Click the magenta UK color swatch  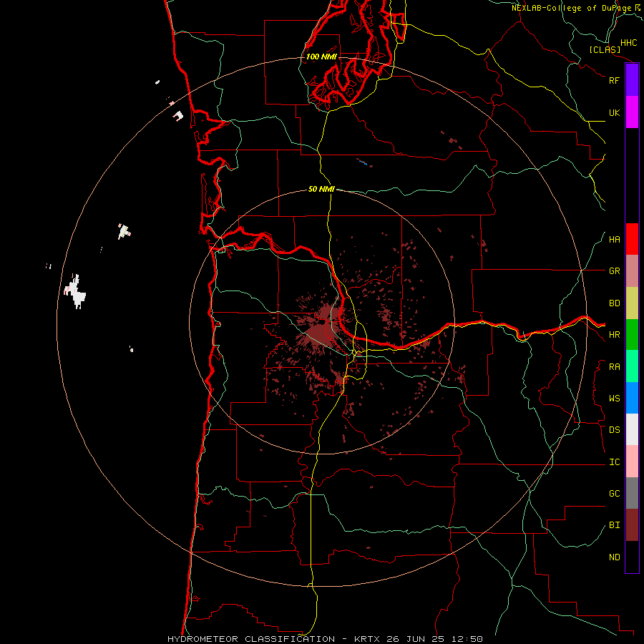pos(632,112)
